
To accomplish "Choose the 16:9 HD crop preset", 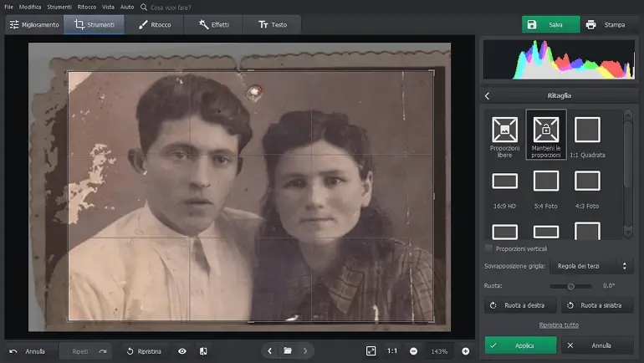I will tap(505, 190).
